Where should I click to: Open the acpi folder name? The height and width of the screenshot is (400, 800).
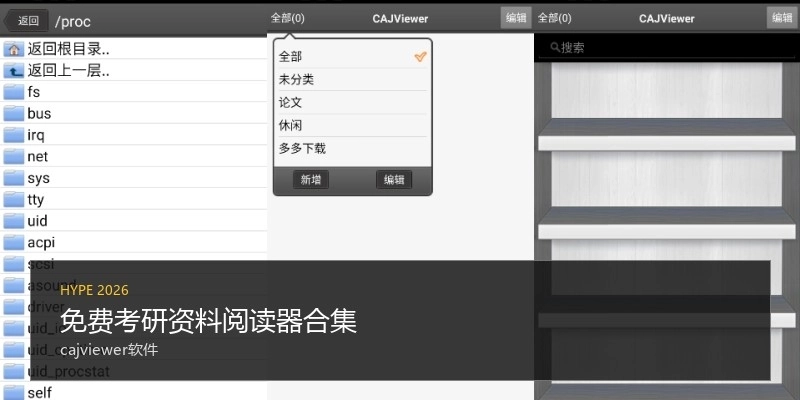pyautogui.click(x=41, y=242)
